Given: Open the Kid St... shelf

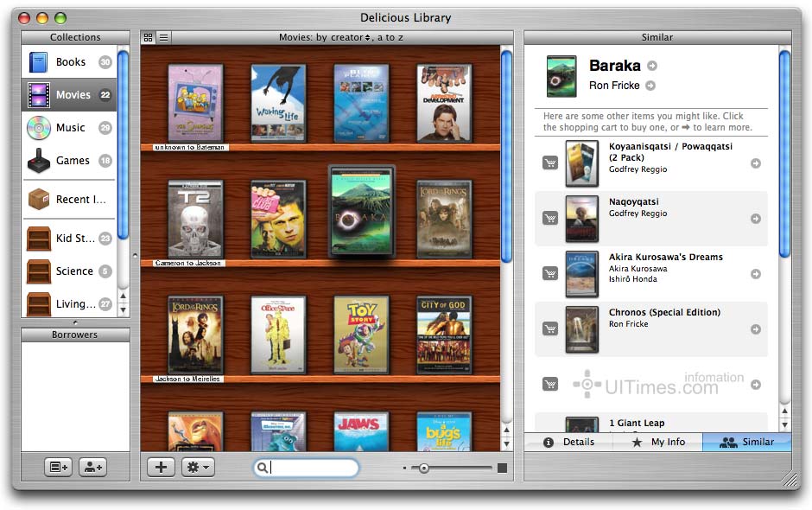Looking at the screenshot, I should [69, 239].
